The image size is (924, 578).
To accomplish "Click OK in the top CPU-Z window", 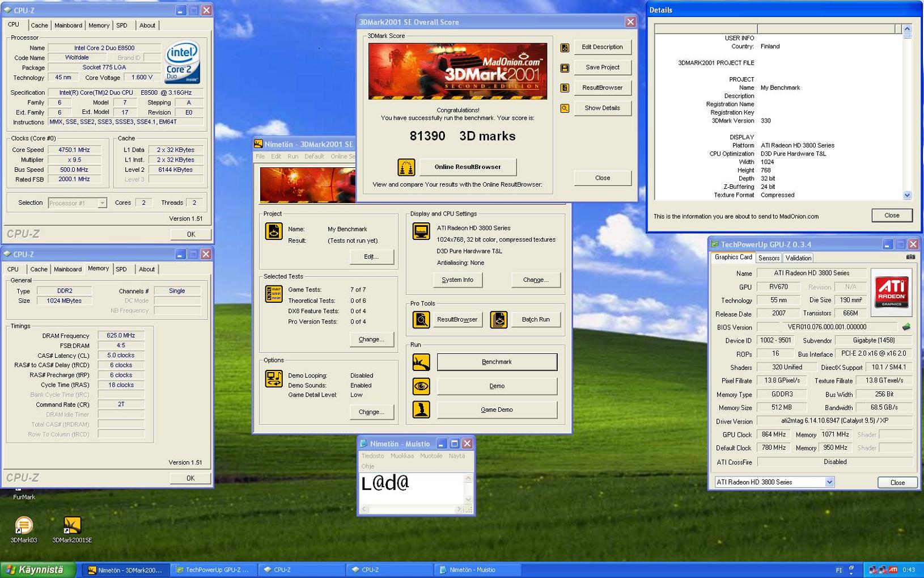I will click(191, 234).
